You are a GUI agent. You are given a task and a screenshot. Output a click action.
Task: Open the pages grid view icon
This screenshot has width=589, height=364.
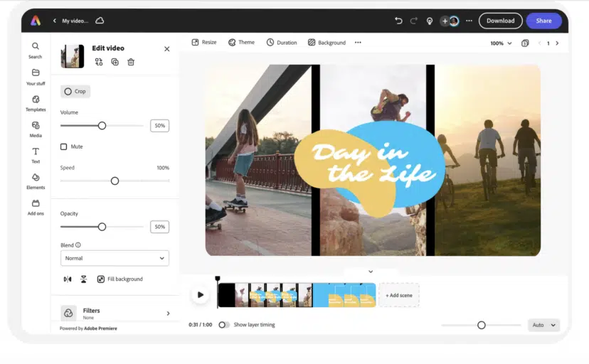(x=525, y=43)
